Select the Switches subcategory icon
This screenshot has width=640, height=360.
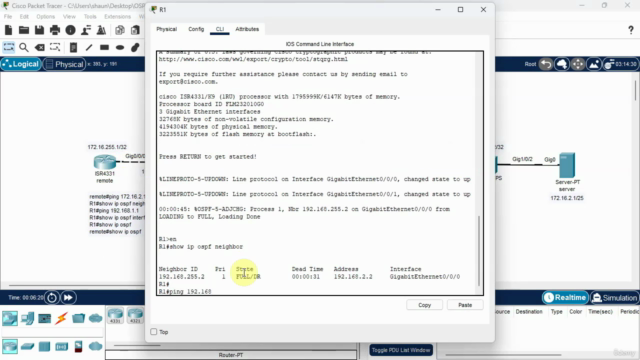pos(27,347)
